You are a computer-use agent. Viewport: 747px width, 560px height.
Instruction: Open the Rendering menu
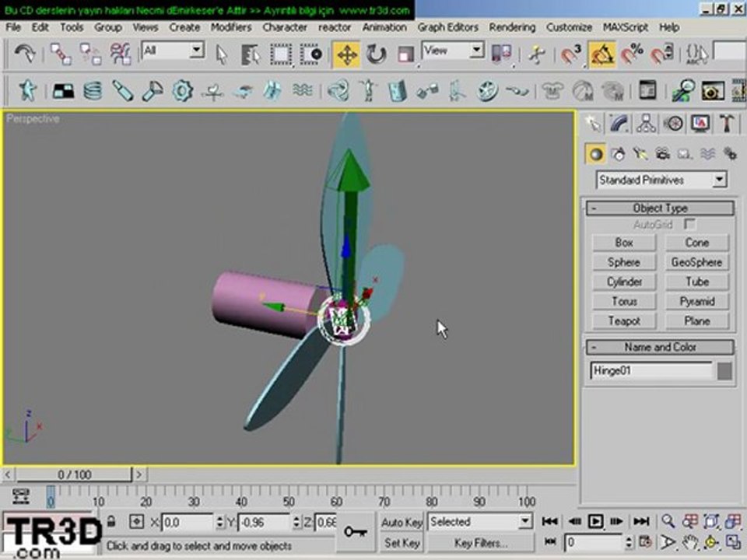(512, 28)
